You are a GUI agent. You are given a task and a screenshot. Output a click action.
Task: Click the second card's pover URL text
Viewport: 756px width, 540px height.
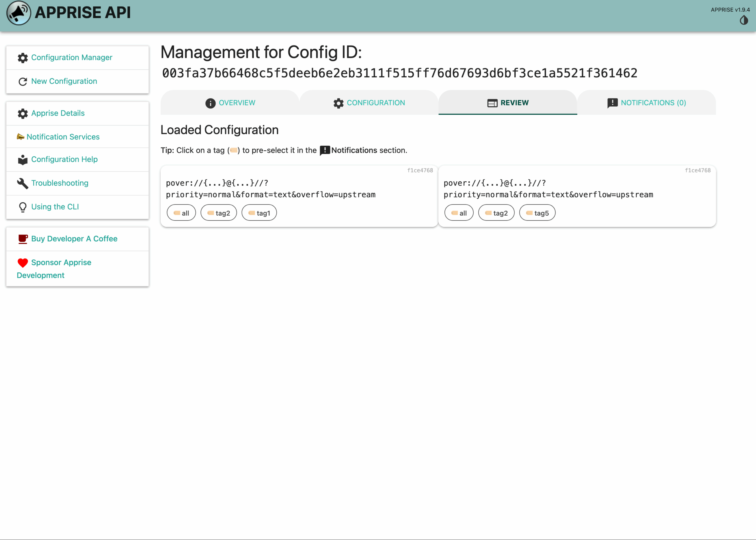coord(548,189)
